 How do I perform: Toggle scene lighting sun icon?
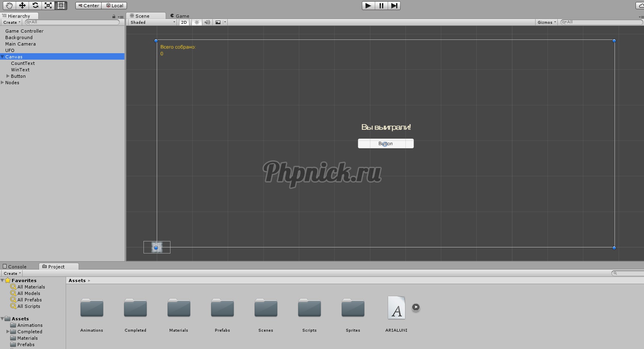click(197, 22)
